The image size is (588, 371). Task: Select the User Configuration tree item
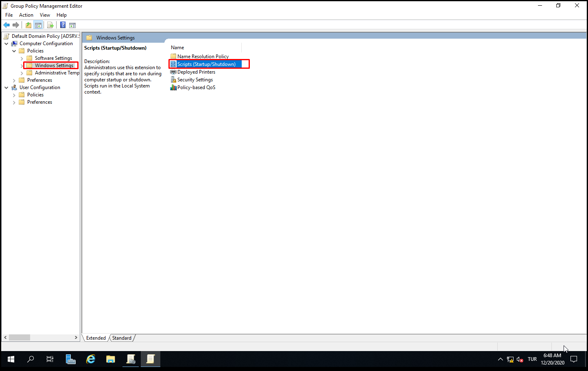[x=40, y=87]
